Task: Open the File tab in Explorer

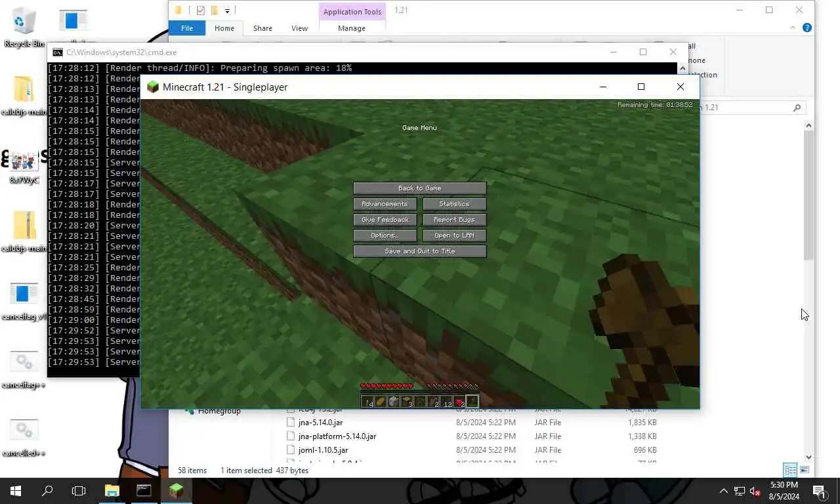Action: coord(187,28)
